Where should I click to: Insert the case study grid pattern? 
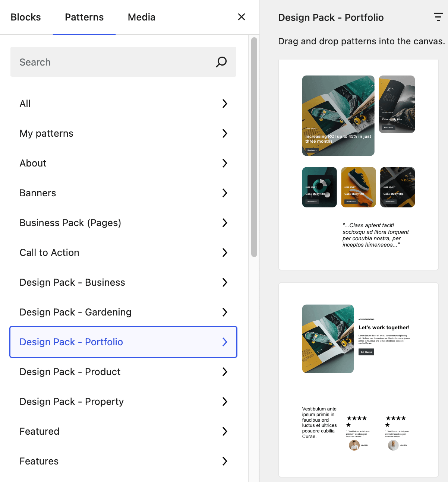[358, 164]
